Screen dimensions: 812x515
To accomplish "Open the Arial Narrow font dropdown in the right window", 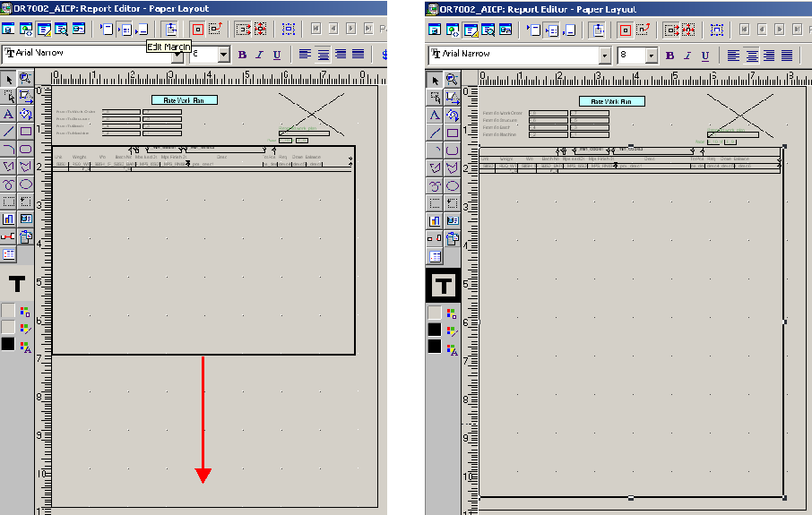I will click(x=605, y=56).
